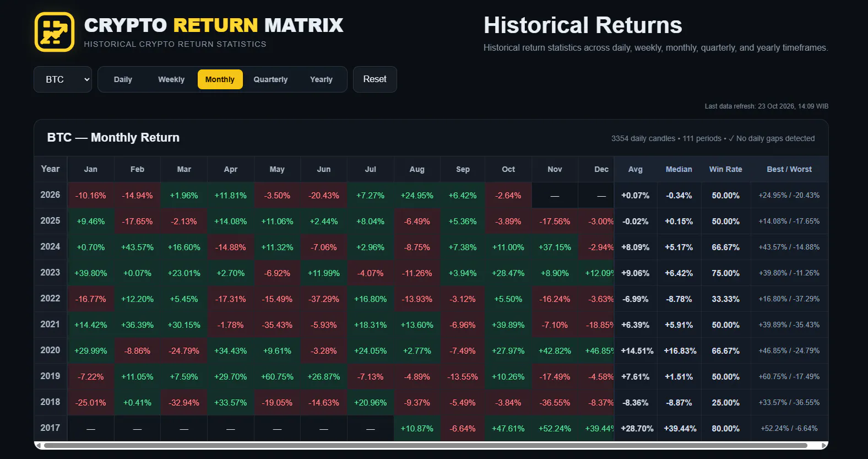Click the -8.78% median for 2022
Screen dimensions: 868x459
click(679, 299)
